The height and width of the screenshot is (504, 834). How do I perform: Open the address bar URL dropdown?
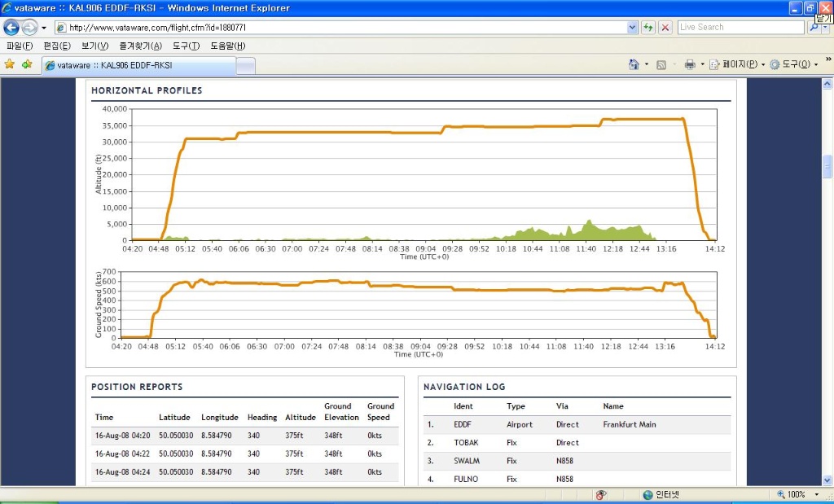point(632,27)
